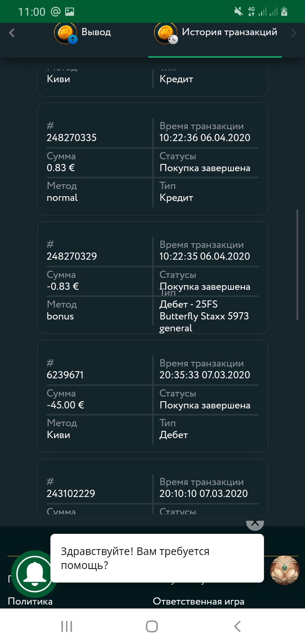Open the Политика link
This screenshot has width=305, height=644.
click(x=30, y=602)
